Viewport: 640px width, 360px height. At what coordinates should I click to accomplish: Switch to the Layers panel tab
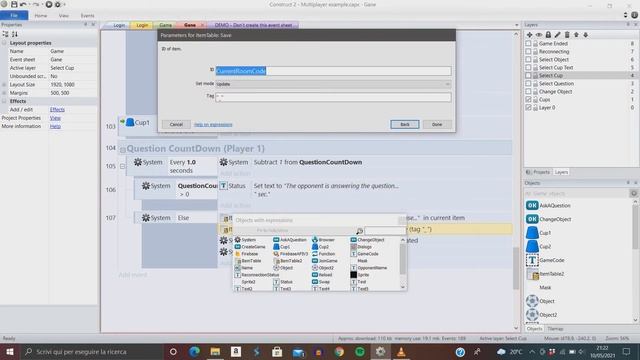pos(561,172)
